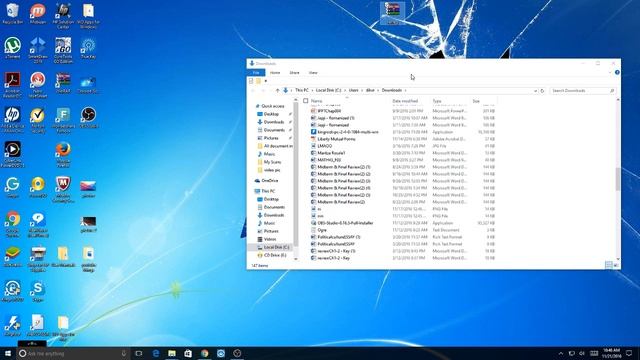640x360 pixels.
Task: Refresh the Downloads folder view
Action: click(542, 91)
